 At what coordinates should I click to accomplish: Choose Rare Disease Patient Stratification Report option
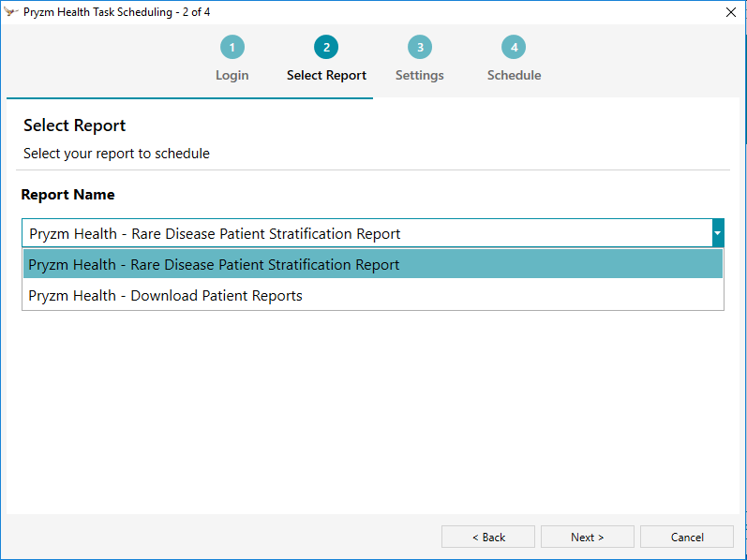(x=373, y=264)
